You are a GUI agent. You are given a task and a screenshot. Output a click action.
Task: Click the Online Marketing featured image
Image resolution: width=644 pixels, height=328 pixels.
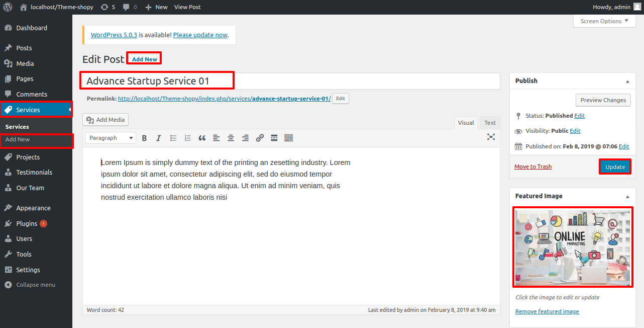(573, 247)
